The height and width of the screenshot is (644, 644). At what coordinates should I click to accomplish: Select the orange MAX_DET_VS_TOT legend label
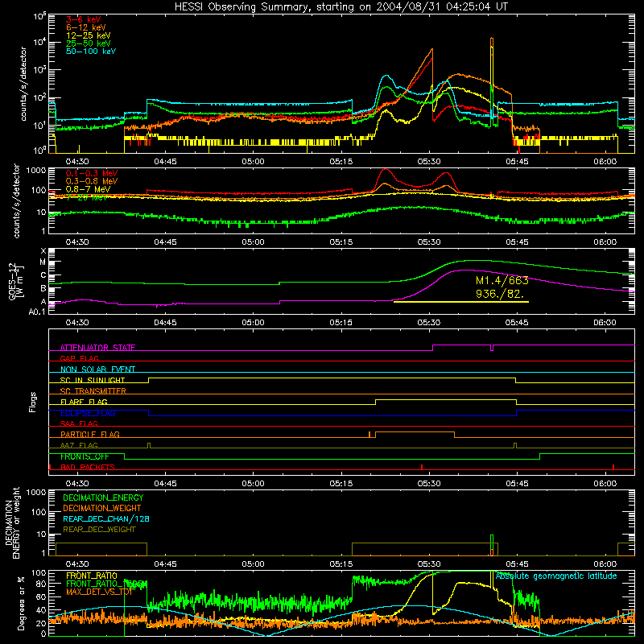pos(99,592)
